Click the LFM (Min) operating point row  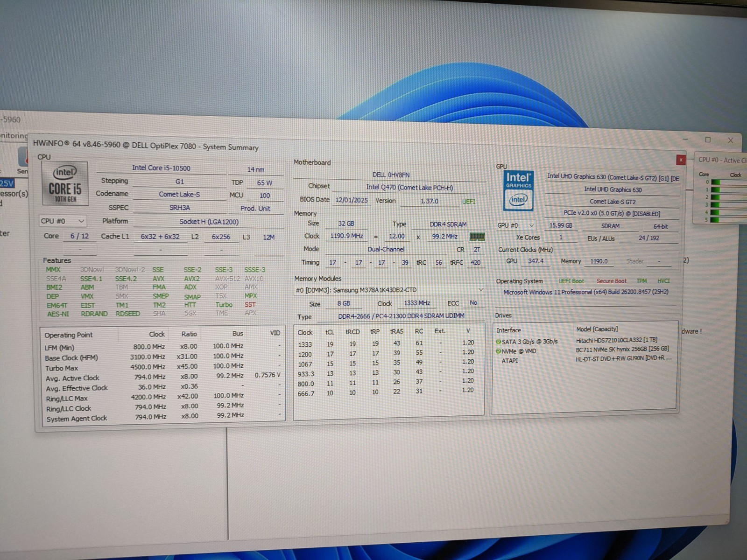pos(163,347)
